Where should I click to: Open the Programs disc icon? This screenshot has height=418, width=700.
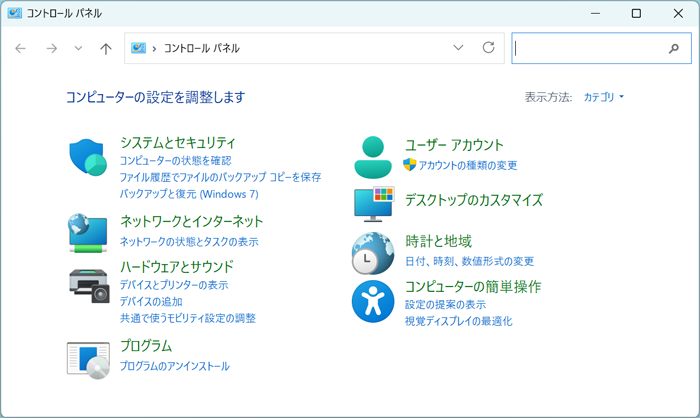88,360
